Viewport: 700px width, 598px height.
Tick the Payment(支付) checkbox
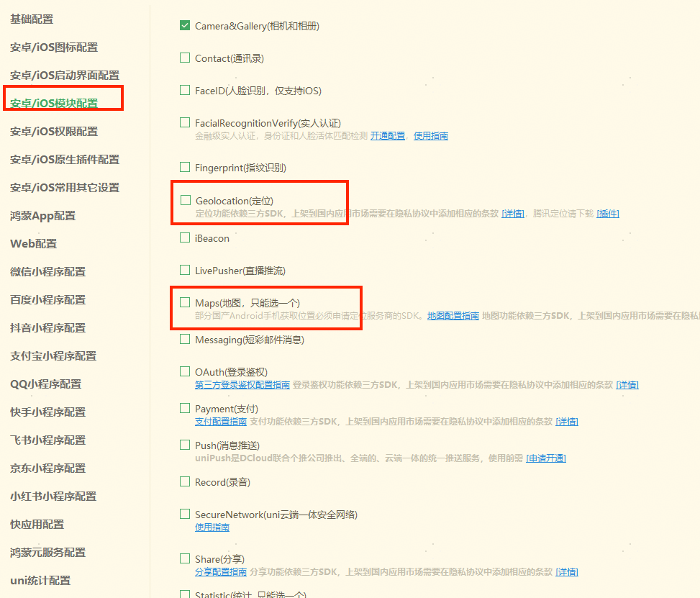click(185, 408)
